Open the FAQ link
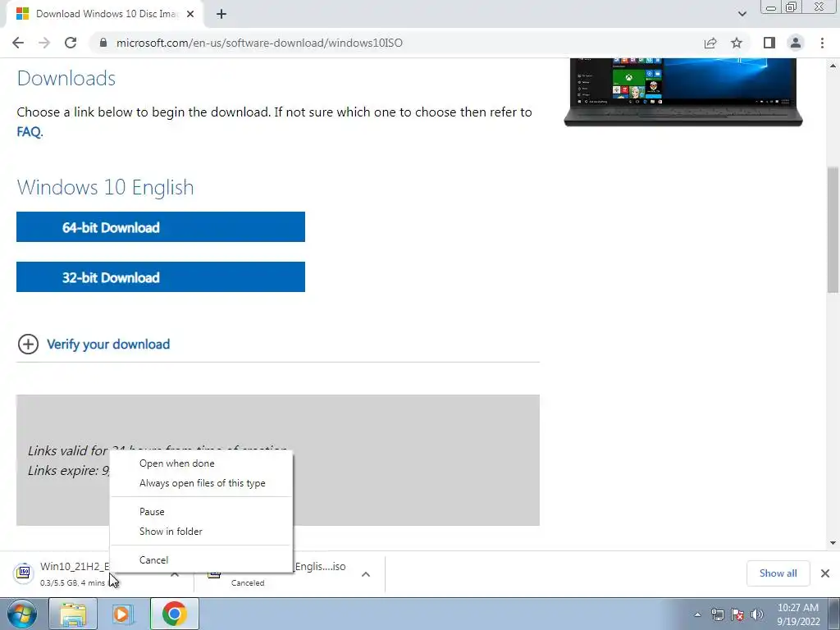 point(29,132)
